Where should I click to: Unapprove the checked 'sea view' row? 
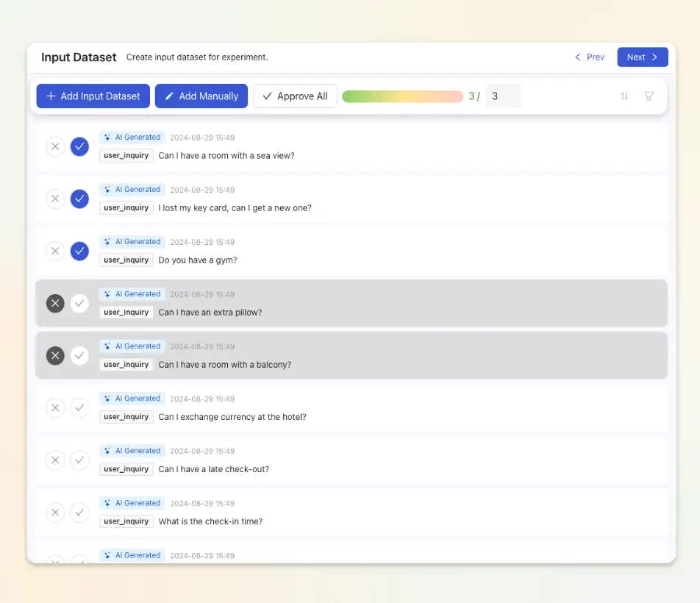[79, 146]
